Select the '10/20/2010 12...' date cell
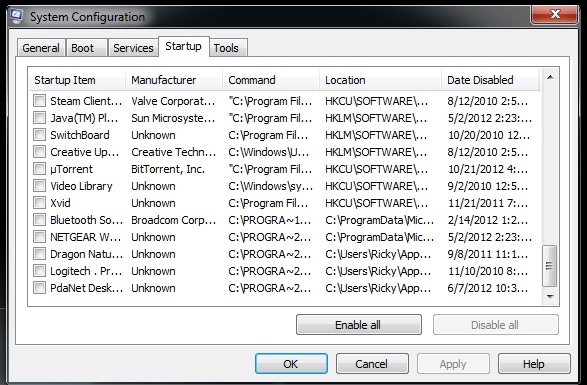This screenshot has width=587, height=385. click(x=489, y=135)
